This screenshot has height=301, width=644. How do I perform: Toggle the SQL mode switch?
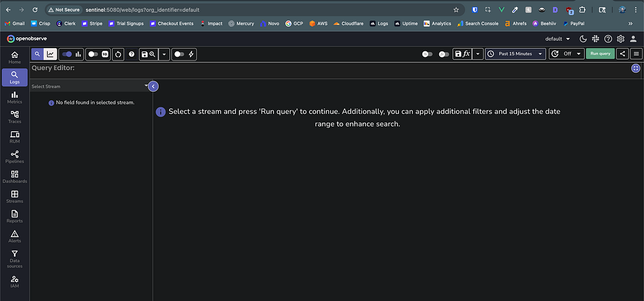point(93,54)
